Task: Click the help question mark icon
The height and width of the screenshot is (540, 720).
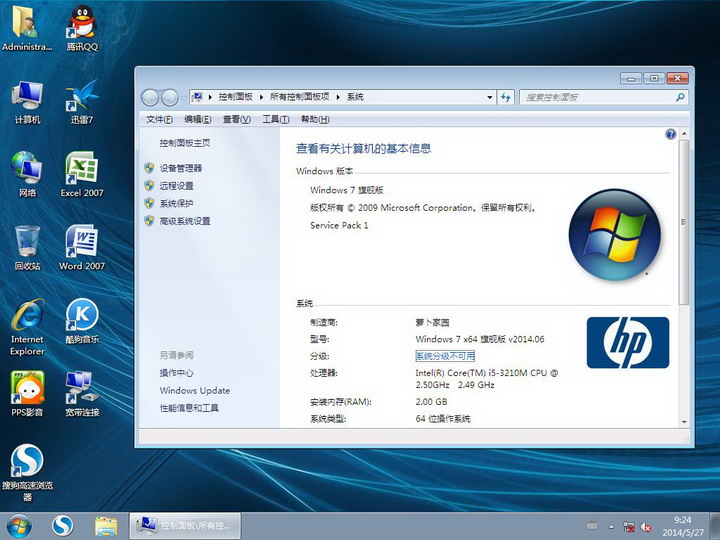Action: pos(671,134)
